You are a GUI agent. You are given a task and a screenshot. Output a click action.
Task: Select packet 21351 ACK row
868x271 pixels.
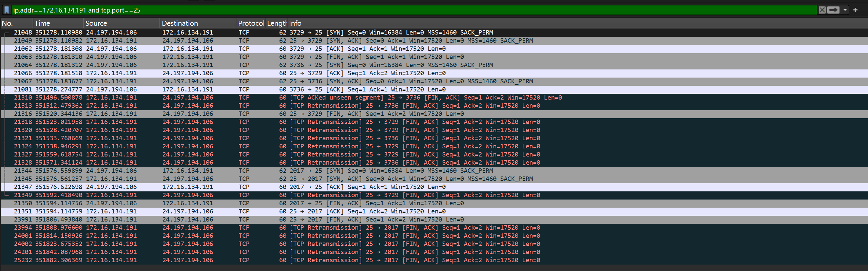[434, 211]
